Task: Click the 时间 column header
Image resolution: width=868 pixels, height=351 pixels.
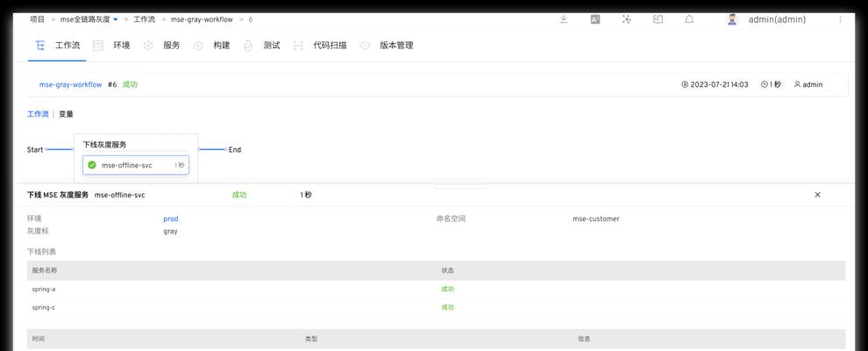Action: pos(39,339)
